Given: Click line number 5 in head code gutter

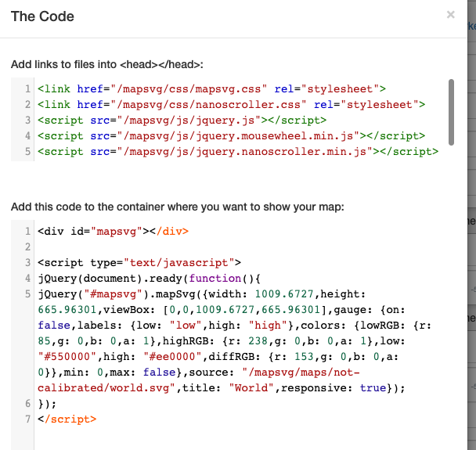Looking at the screenshot, I should (x=27, y=152).
